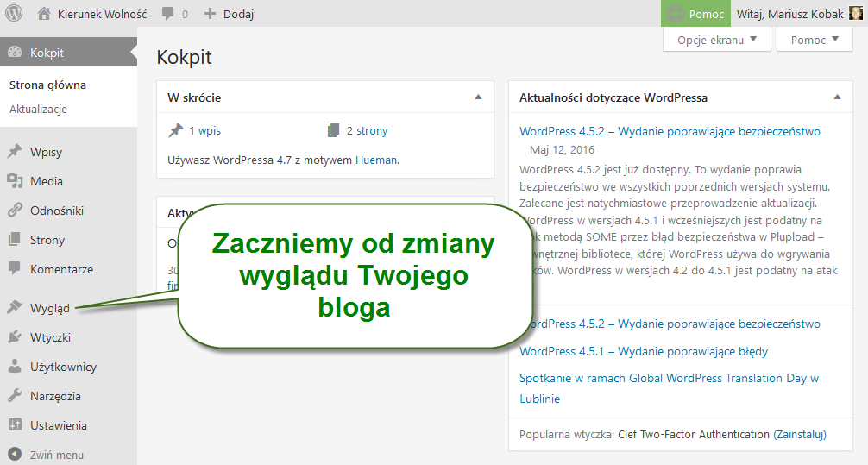Click Clef Two-Factor Authentication plugin name
Screen dimensions: 868x465
[x=694, y=434]
